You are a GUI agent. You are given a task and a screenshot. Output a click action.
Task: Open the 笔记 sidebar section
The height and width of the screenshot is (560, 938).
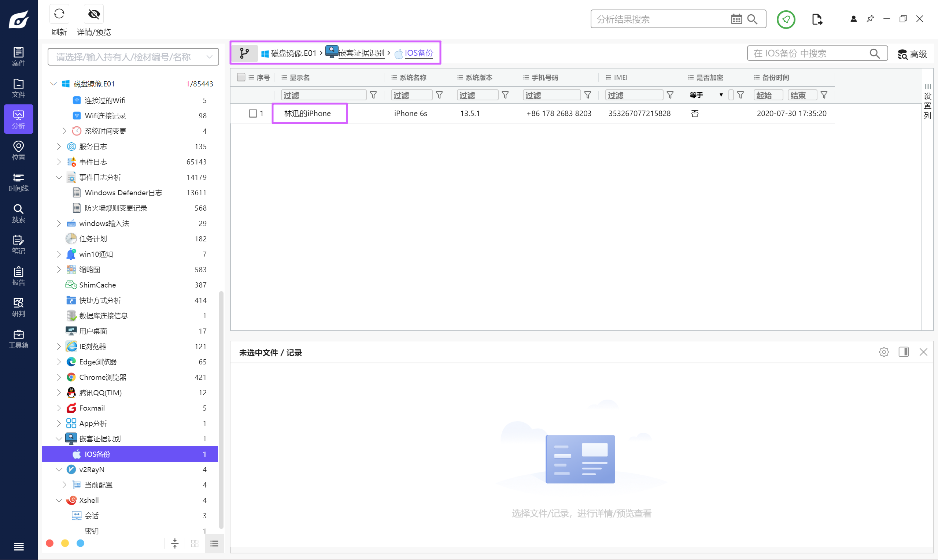point(18,245)
